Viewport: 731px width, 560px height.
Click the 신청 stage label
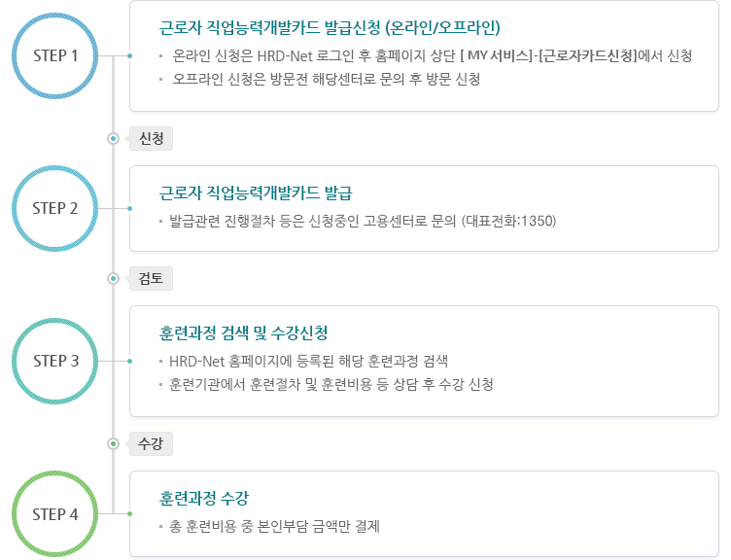coord(151,138)
